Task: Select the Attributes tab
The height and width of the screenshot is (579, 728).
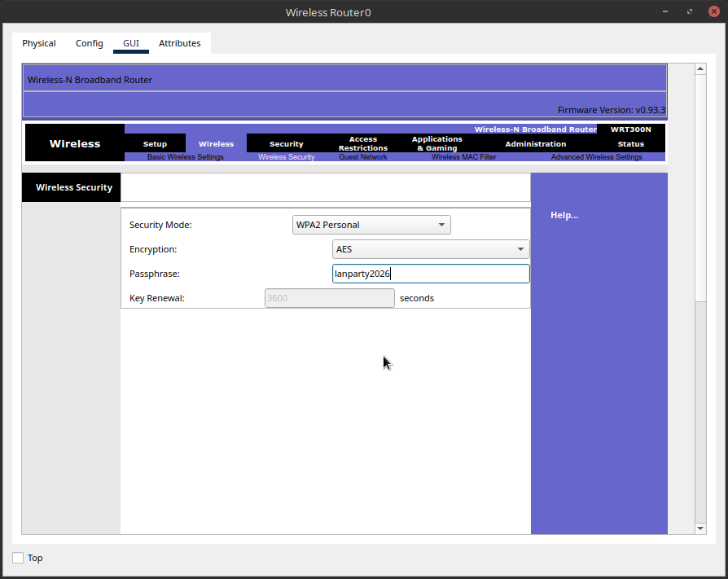Action: 179,43
